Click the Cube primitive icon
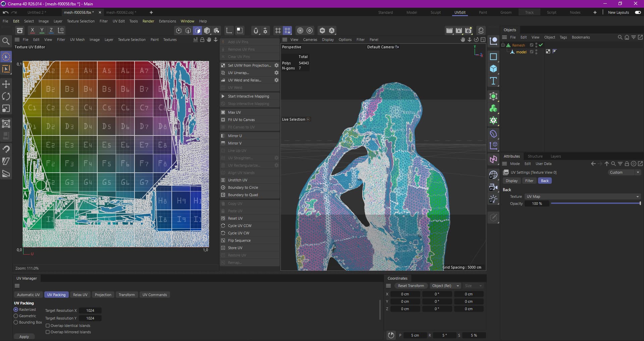Screen dimensions: 644x341 point(493,69)
